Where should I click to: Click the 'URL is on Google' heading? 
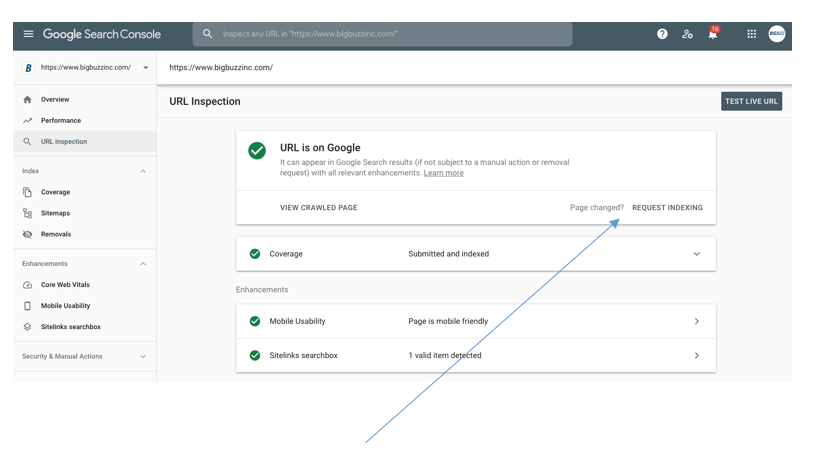[320, 148]
